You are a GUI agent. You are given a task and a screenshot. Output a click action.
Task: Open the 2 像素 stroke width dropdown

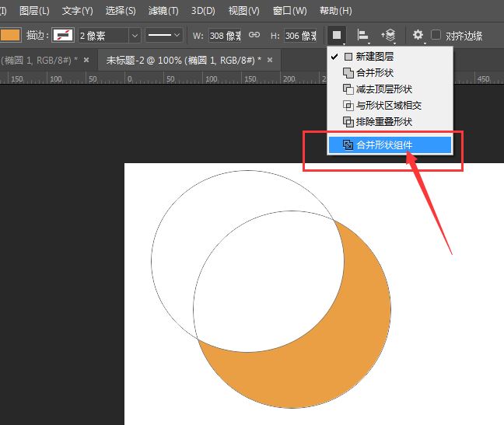[x=135, y=36]
